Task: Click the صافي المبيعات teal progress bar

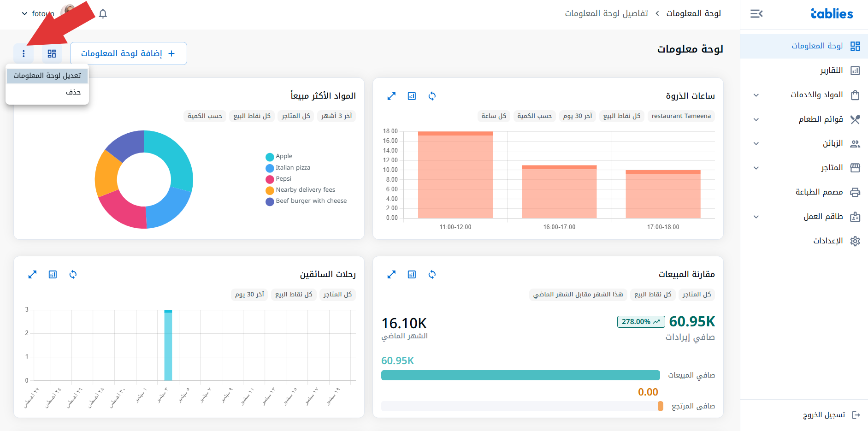Action: [520, 375]
